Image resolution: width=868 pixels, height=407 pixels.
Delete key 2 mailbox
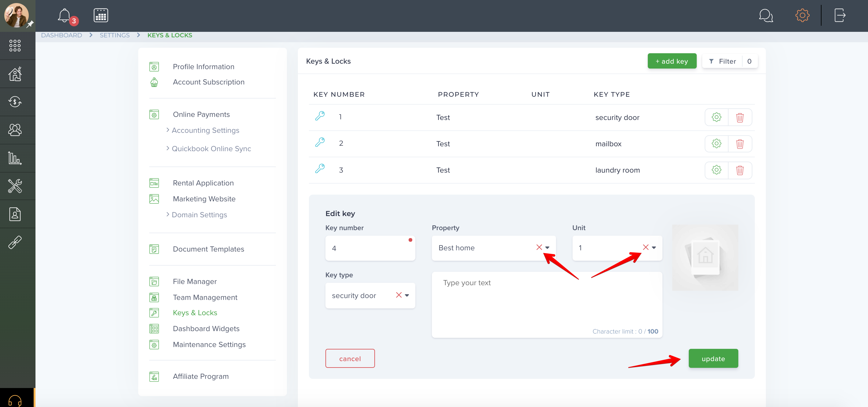pyautogui.click(x=740, y=144)
